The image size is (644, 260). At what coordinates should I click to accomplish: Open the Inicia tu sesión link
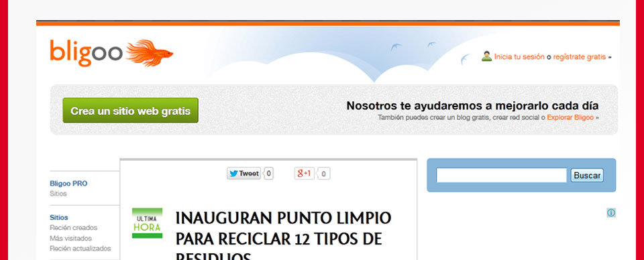click(x=519, y=57)
